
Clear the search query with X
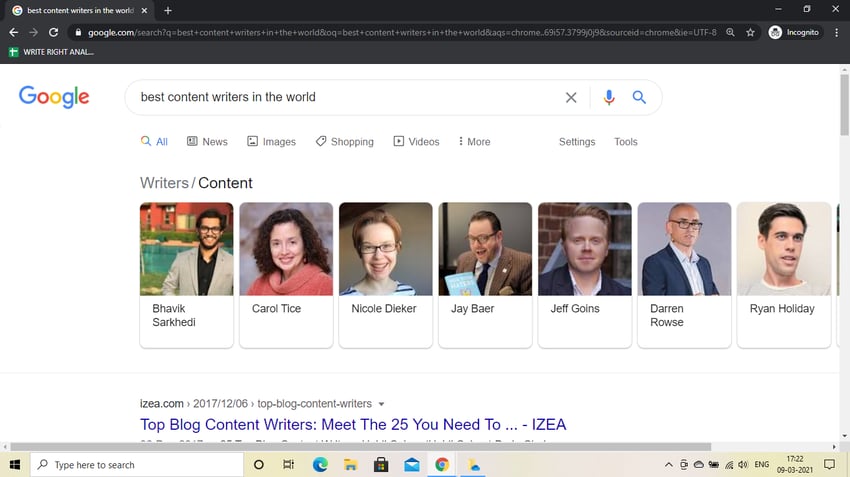(x=571, y=98)
